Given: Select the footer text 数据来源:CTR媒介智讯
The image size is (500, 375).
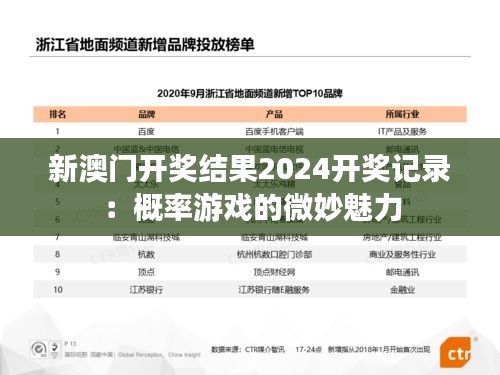Looking at the screenshot, I should 248,349.
